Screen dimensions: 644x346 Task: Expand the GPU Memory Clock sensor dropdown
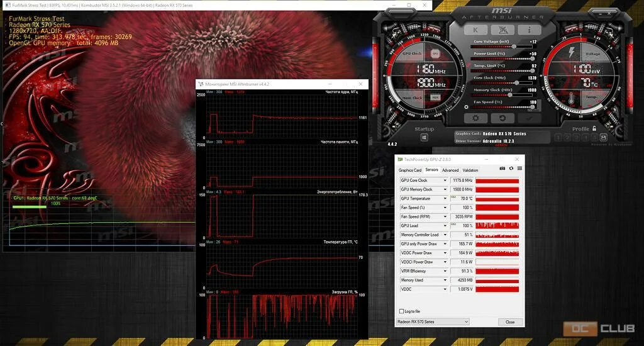(x=445, y=189)
